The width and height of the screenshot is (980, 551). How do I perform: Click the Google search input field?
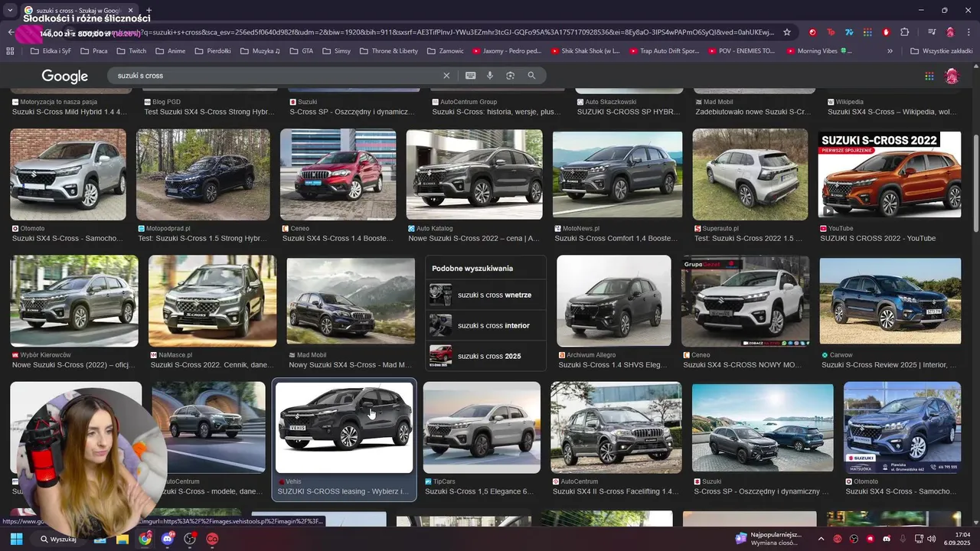(276, 76)
